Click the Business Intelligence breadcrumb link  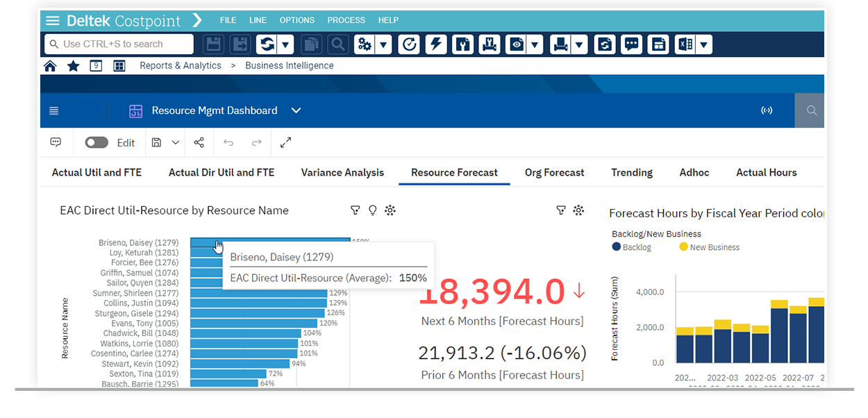289,65
